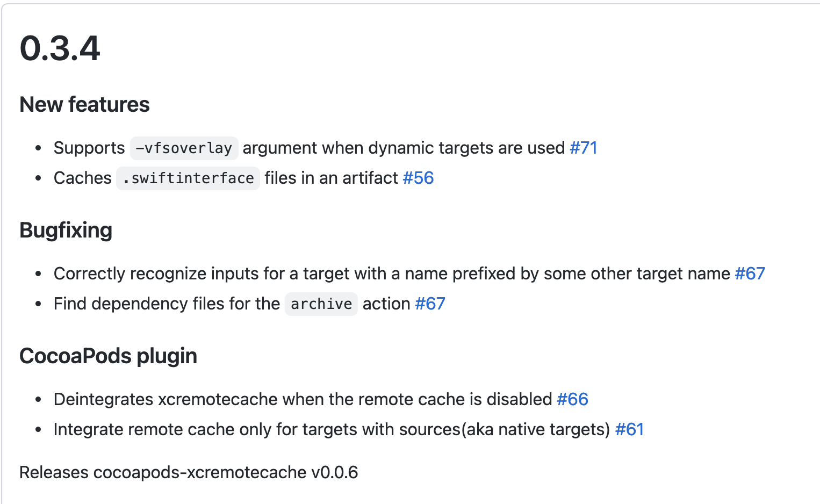
Task: Click #67 link beside archive action
Action: (x=430, y=304)
